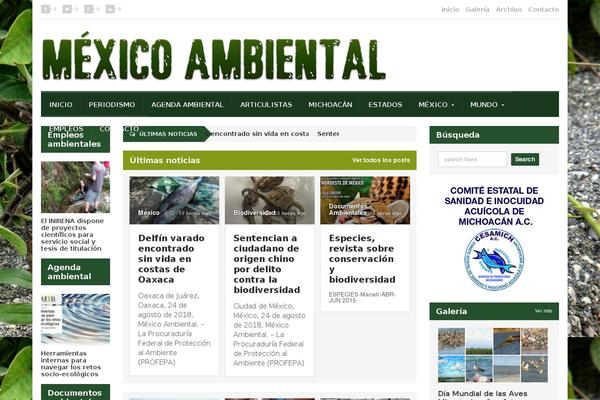This screenshot has width=600, height=400.
Task: Click the Archivo link in the top header
Action: tap(509, 9)
